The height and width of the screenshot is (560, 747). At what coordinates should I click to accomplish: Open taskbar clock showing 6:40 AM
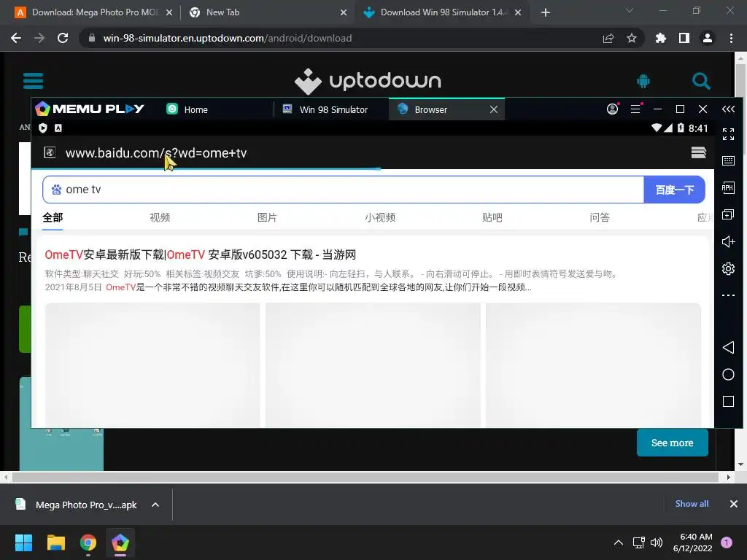pos(693,542)
